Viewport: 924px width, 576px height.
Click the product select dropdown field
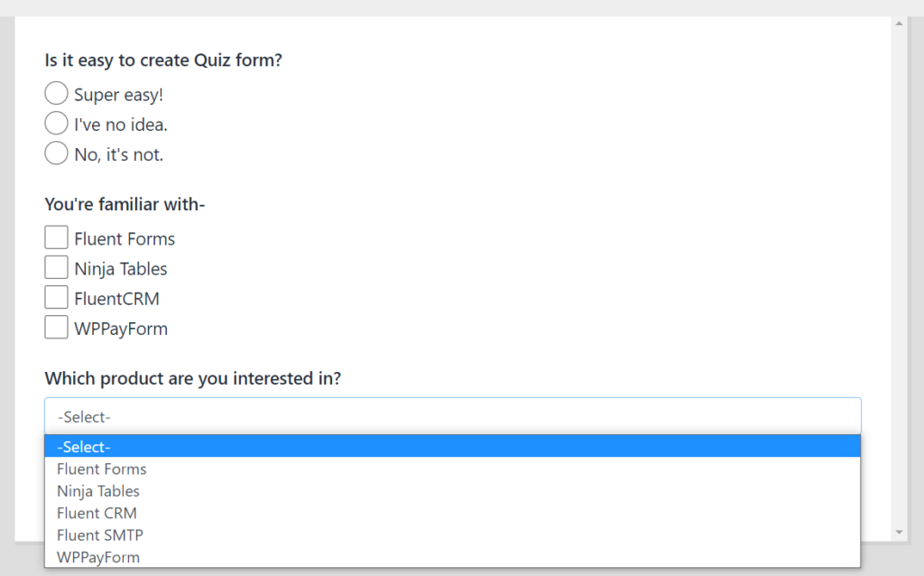(x=452, y=416)
